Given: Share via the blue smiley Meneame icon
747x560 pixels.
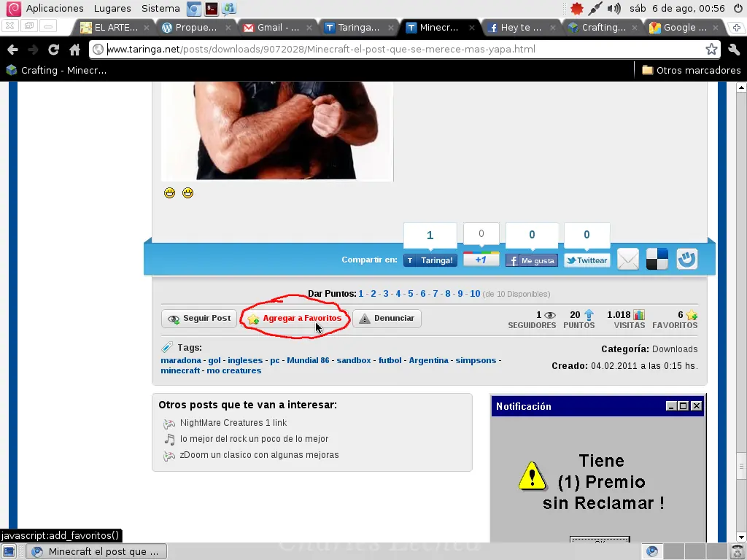Looking at the screenshot, I should click(x=687, y=260).
